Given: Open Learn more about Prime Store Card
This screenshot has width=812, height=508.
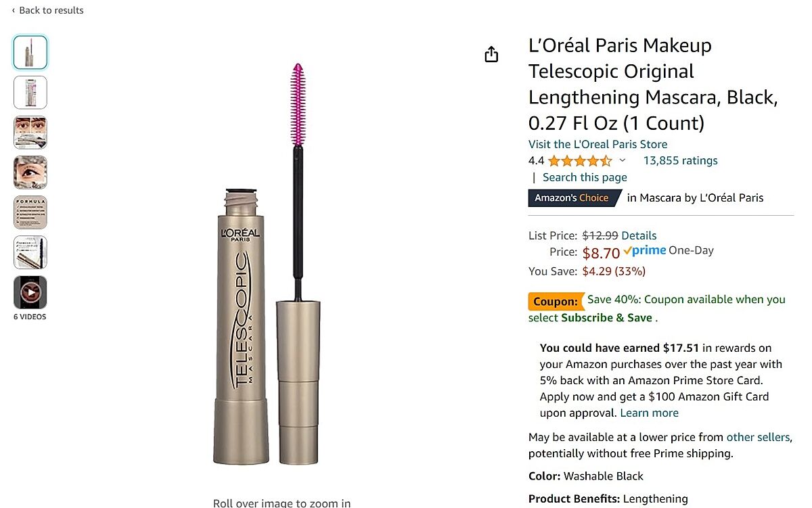Looking at the screenshot, I should [x=649, y=413].
